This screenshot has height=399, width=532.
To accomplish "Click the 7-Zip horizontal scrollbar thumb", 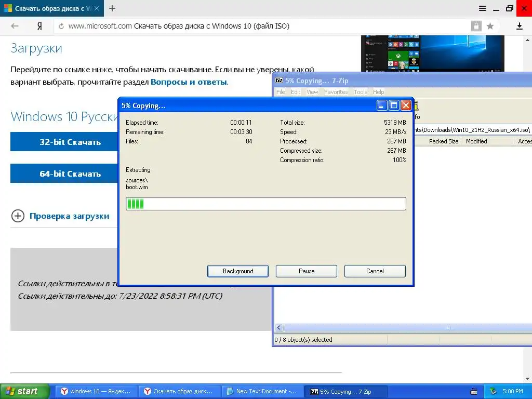I will click(408, 328).
